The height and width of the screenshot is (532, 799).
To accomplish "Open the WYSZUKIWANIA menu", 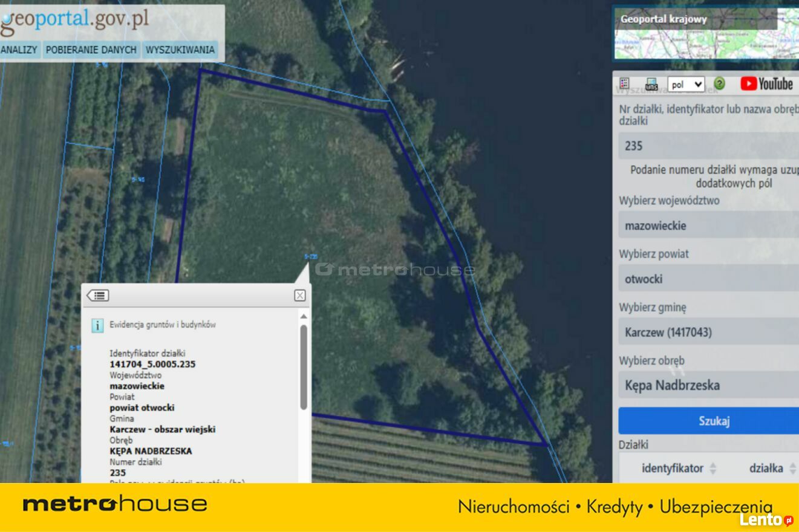I will pyautogui.click(x=180, y=50).
